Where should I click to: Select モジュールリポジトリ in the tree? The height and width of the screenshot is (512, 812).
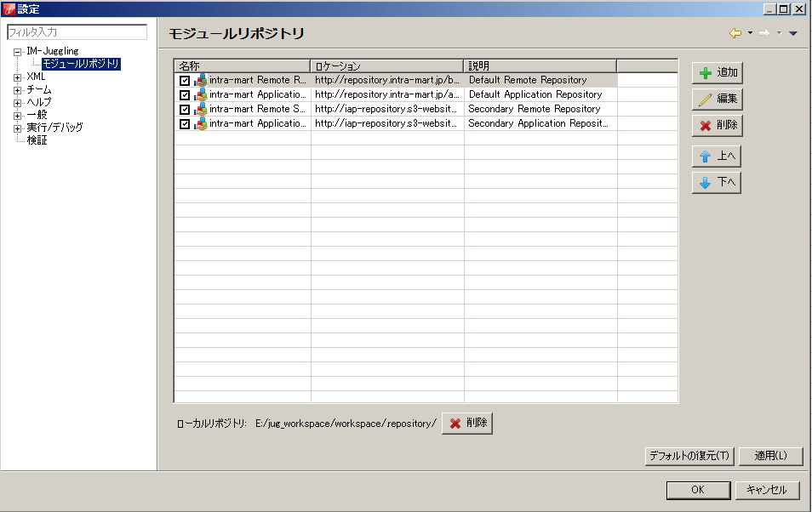click(81, 64)
